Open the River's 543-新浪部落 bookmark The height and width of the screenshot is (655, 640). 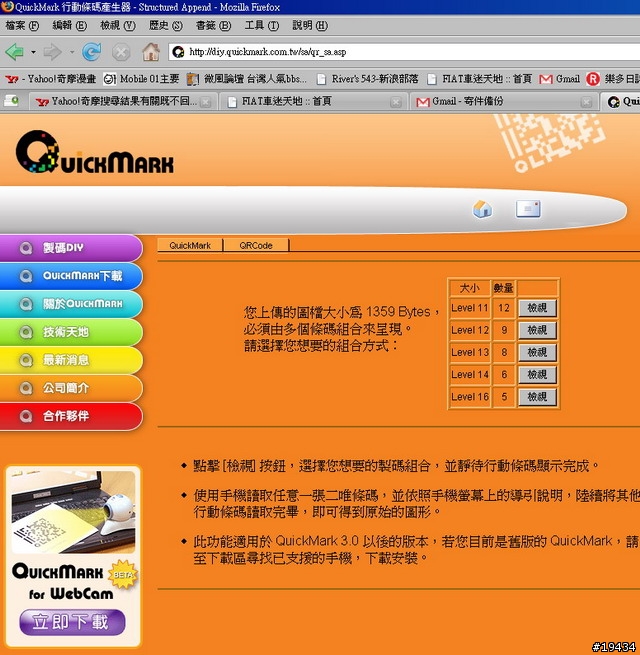pos(368,79)
